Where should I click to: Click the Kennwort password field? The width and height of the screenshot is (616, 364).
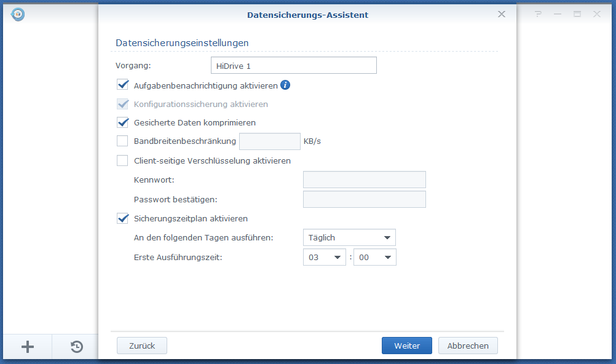coord(364,180)
